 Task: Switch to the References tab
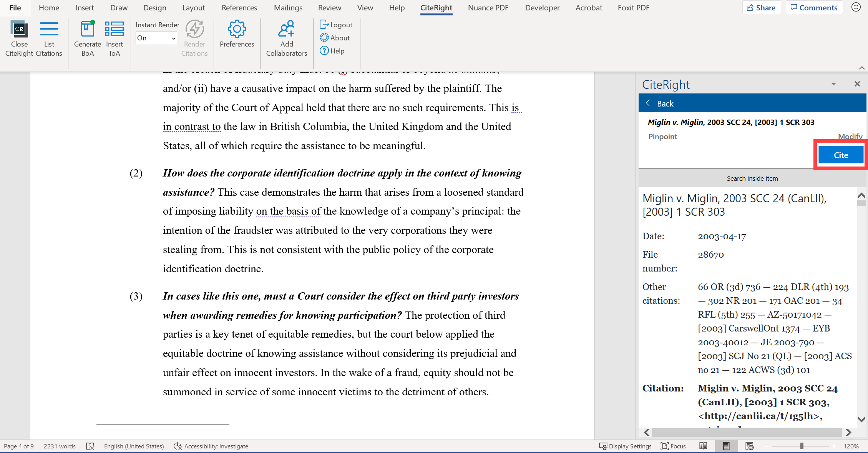pos(239,8)
